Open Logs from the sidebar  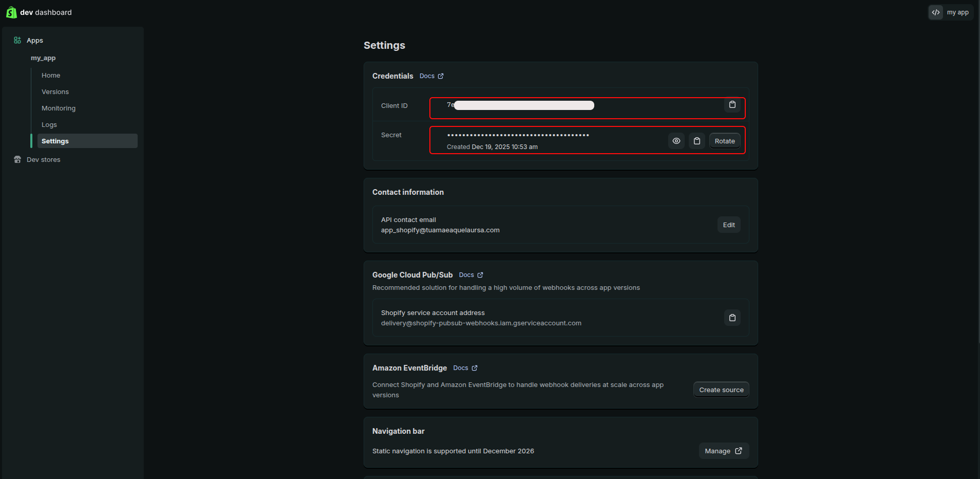click(49, 124)
